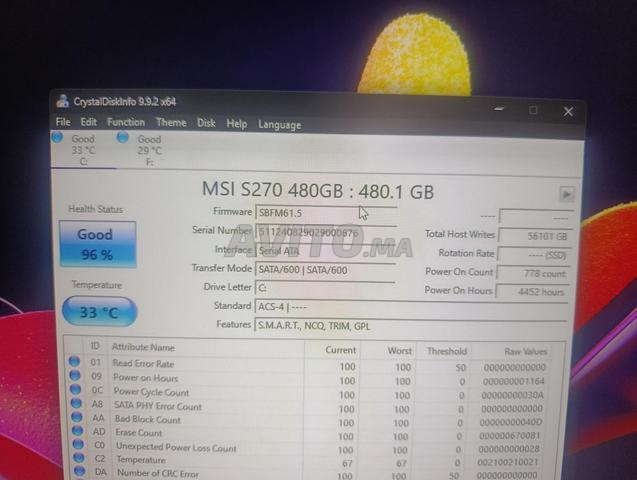Select the Temperature attribute name in table
The image size is (637, 480).
click(141, 460)
